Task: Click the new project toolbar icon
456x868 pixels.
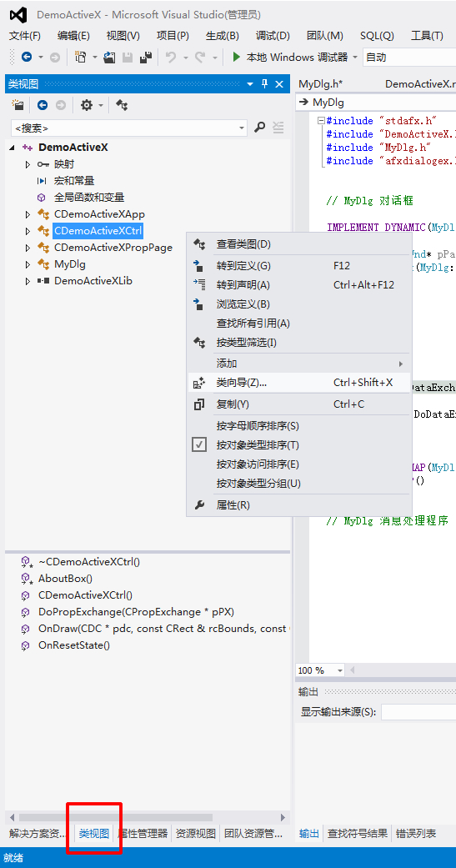Action: point(81,57)
